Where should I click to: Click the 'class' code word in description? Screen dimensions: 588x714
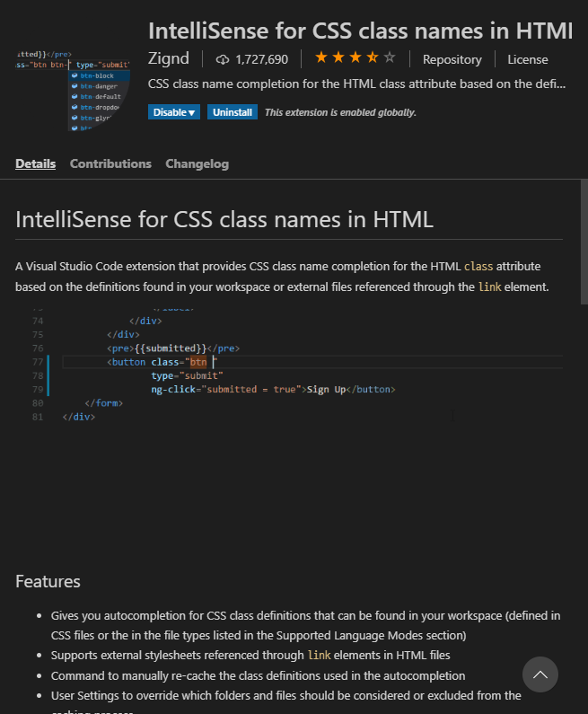coord(478,267)
